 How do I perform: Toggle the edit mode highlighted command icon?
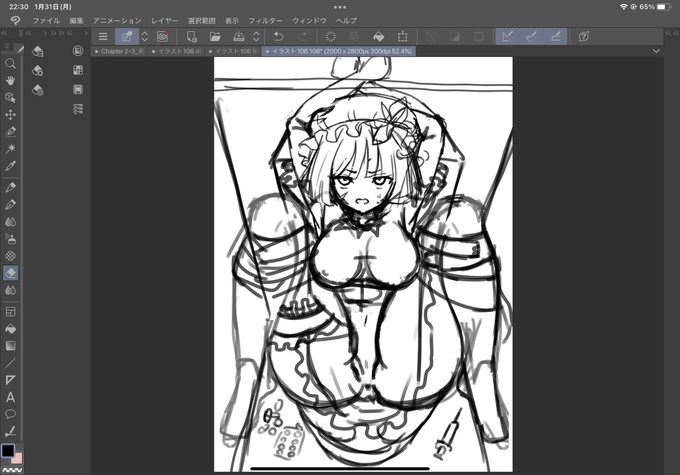pyautogui.click(x=127, y=36)
